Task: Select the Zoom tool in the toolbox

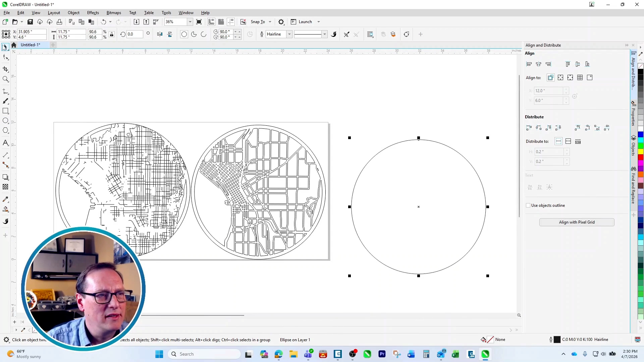Action: tap(5, 79)
